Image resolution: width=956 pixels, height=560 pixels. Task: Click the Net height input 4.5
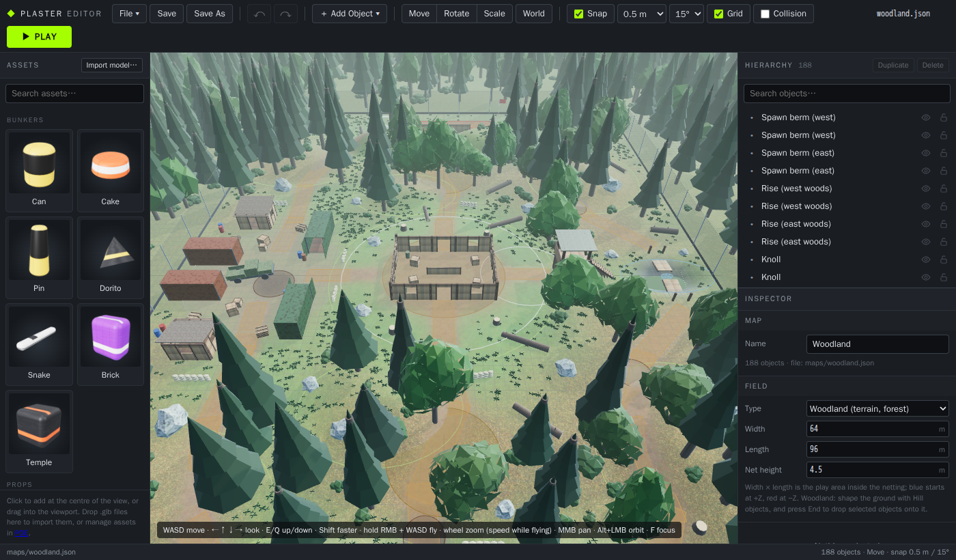pos(877,470)
